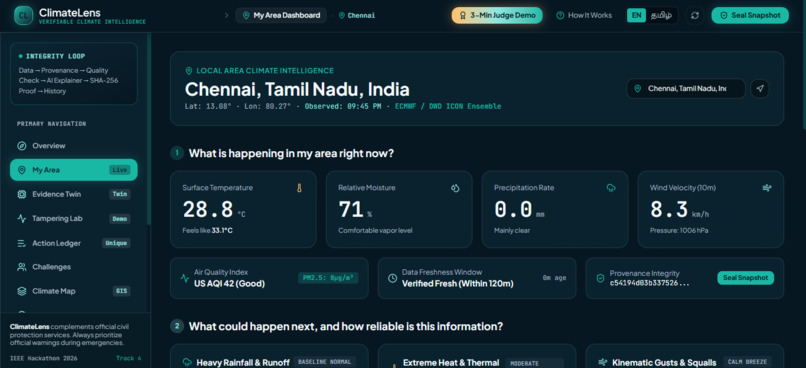Open Challenges page

tap(74, 267)
